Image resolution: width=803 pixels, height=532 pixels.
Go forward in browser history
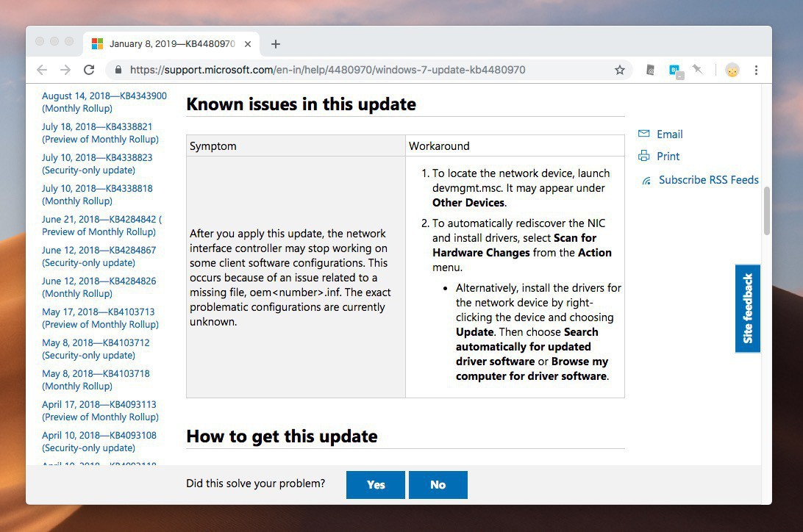tap(65, 70)
